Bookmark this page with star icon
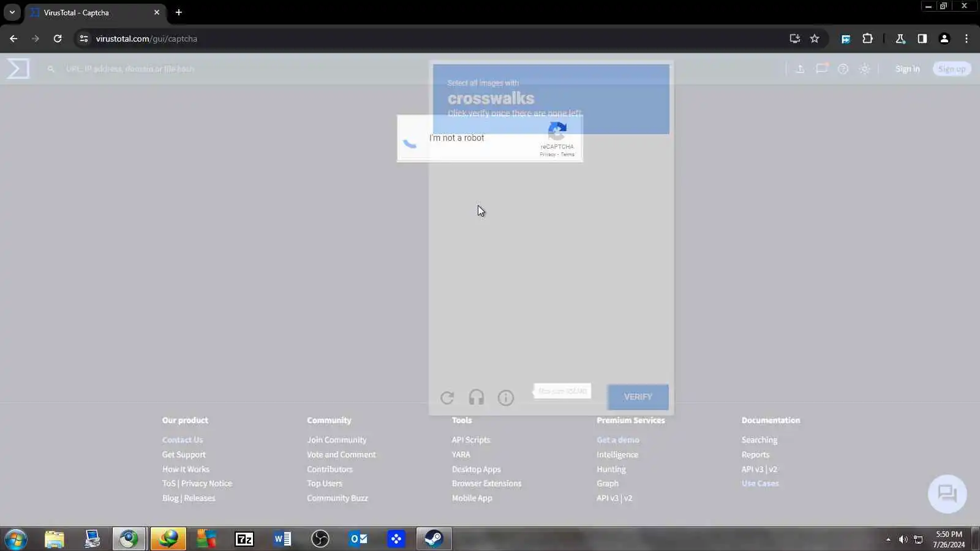This screenshot has height=551, width=980. click(x=815, y=39)
